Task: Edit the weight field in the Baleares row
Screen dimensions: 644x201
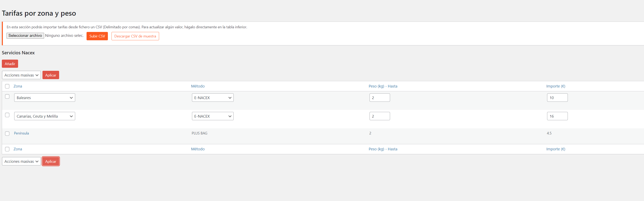Action: coord(379,98)
